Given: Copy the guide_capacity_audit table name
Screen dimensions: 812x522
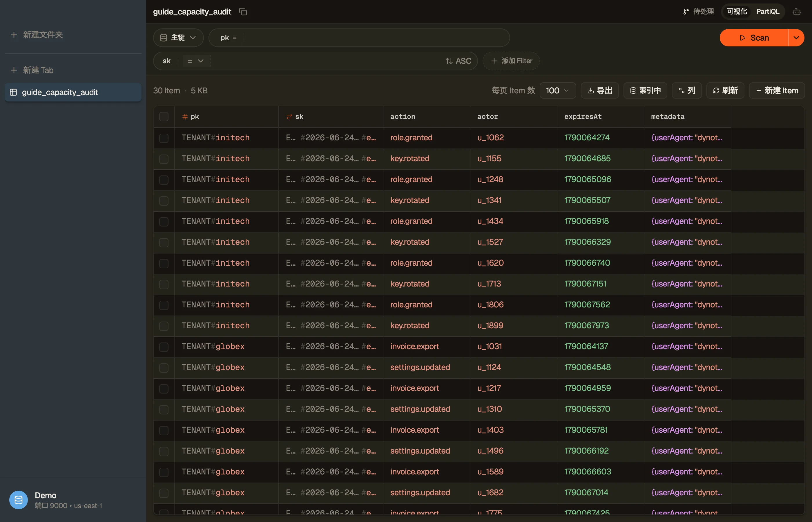Looking at the screenshot, I should pyautogui.click(x=243, y=12).
